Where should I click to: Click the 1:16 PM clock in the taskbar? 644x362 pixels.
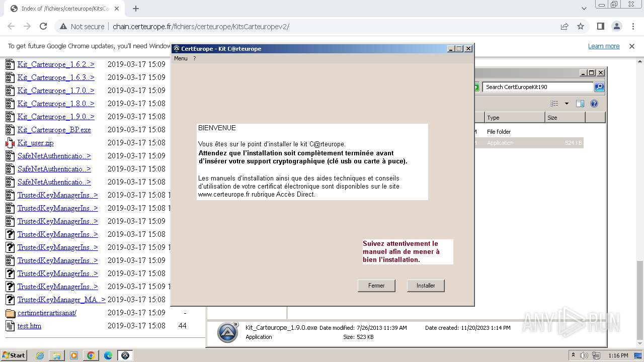618,355
